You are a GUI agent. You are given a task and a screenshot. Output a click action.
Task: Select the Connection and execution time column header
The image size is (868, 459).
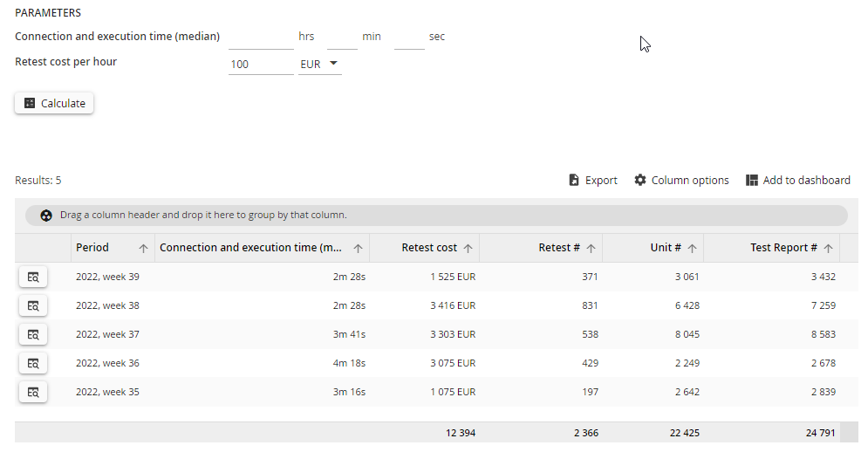click(x=250, y=248)
